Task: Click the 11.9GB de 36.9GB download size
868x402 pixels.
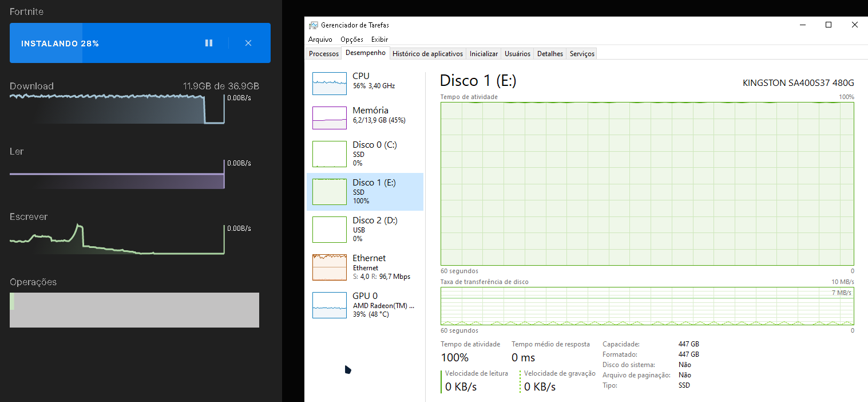Action: 221,86
